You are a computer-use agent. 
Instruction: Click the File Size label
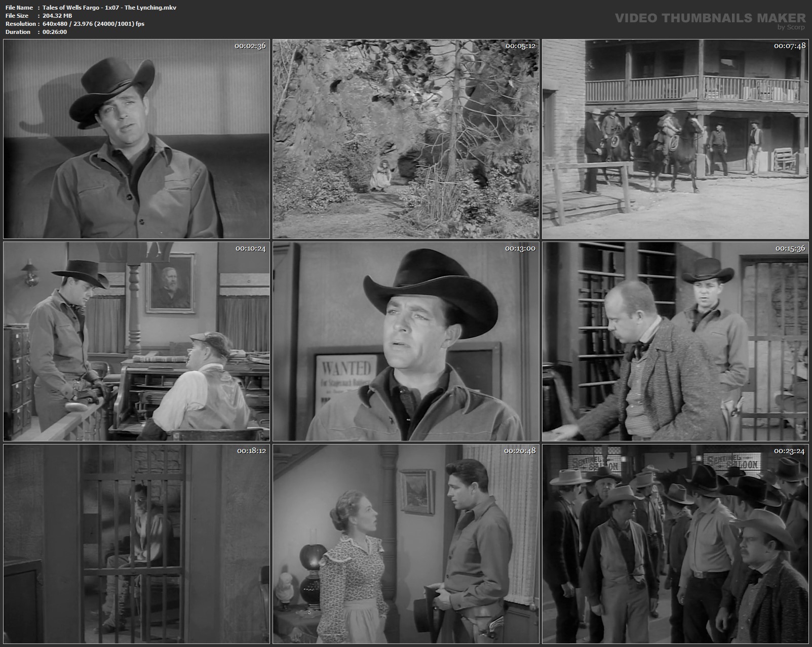[x=17, y=16]
